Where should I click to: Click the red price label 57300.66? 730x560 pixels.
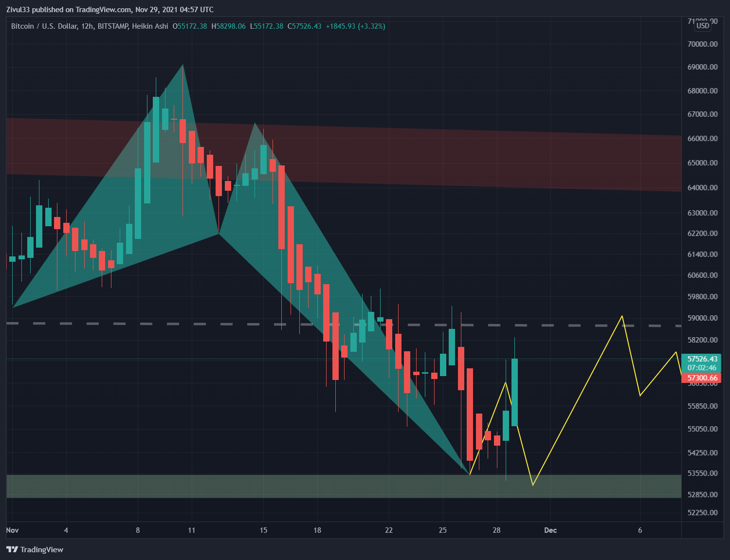[702, 378]
